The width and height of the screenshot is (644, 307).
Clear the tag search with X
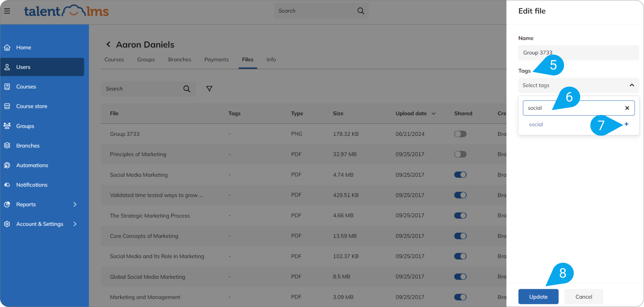(627, 108)
